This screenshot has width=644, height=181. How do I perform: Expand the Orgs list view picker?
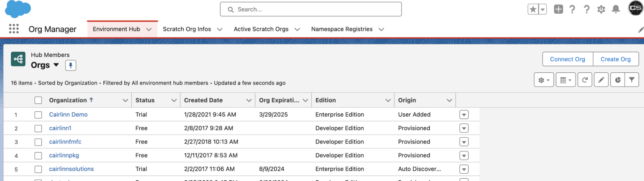[x=56, y=65]
